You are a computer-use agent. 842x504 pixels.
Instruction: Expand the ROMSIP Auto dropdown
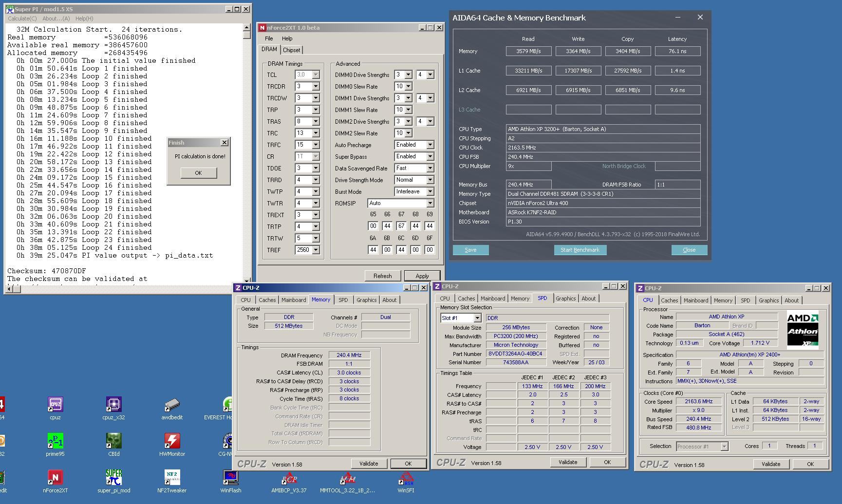tap(430, 204)
